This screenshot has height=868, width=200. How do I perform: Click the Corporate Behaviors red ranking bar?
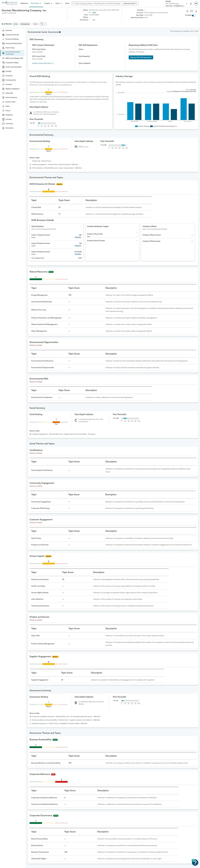(x=61, y=782)
